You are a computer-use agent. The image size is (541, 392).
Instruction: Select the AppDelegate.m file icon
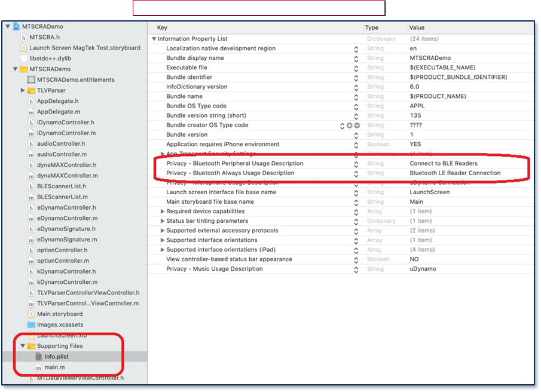pos(31,112)
